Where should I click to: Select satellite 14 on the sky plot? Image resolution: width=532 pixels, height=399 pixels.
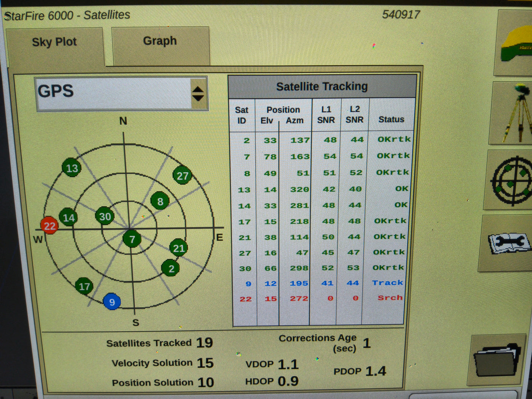pyautogui.click(x=68, y=217)
